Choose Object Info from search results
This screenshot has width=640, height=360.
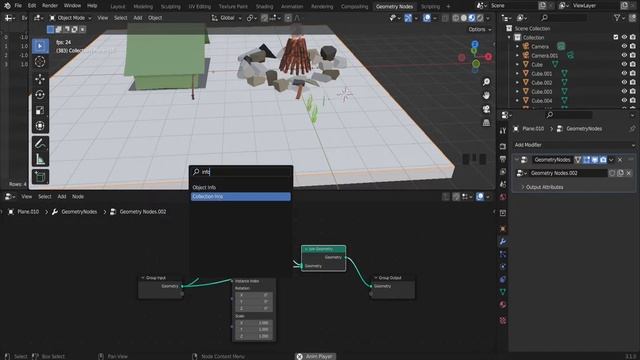pos(241,187)
